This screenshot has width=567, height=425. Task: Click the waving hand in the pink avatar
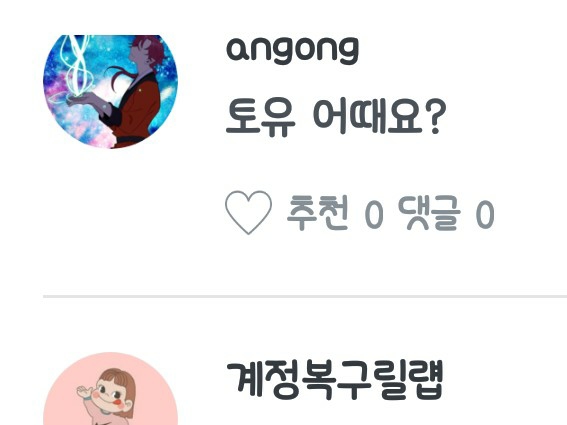click(x=85, y=391)
